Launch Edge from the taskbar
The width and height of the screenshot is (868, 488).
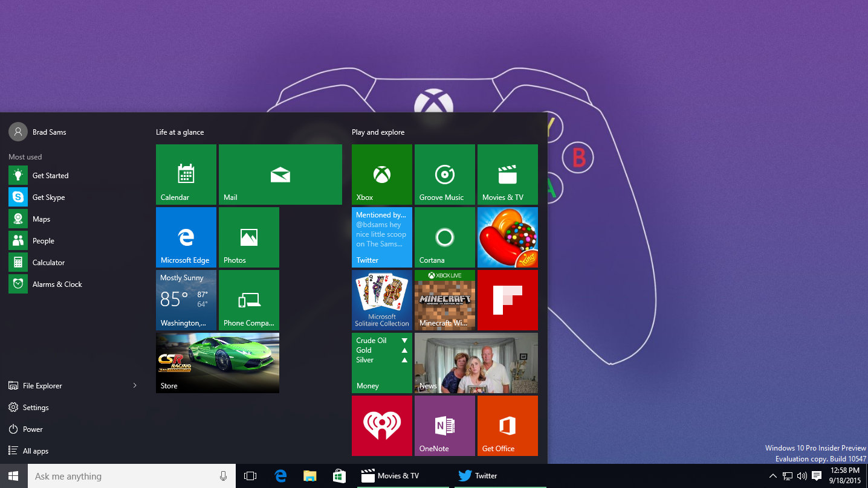coord(280,476)
